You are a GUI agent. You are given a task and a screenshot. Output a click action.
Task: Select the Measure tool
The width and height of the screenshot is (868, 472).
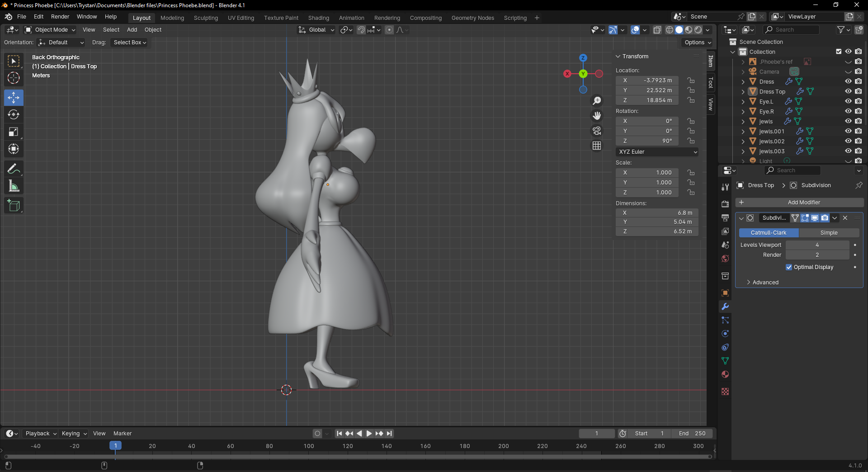pyautogui.click(x=14, y=186)
